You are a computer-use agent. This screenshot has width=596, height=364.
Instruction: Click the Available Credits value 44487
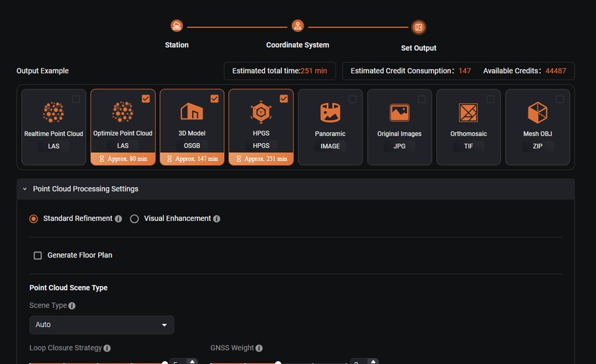(556, 71)
